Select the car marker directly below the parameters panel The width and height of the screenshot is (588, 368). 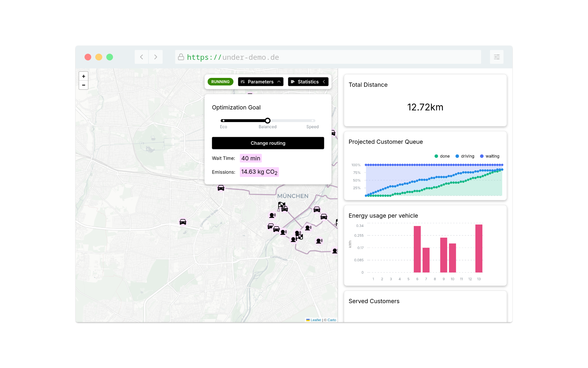221,188
